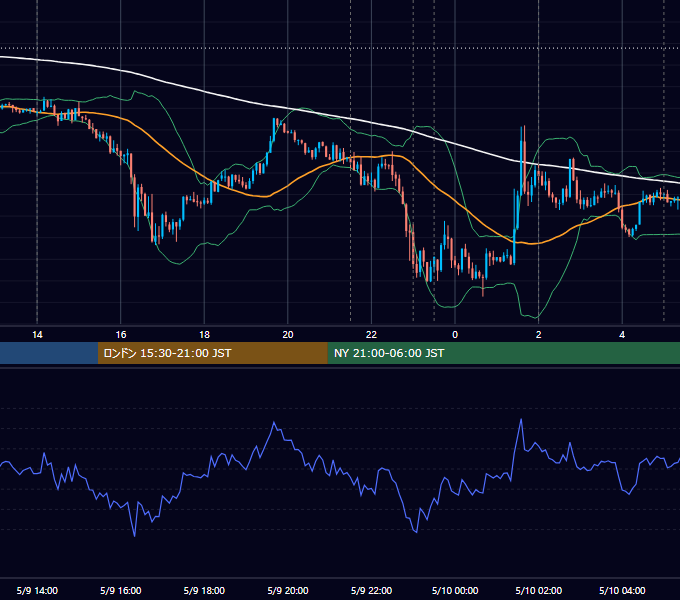The image size is (680, 600).
Task: Click the blue session bar before London
Action: 49,353
